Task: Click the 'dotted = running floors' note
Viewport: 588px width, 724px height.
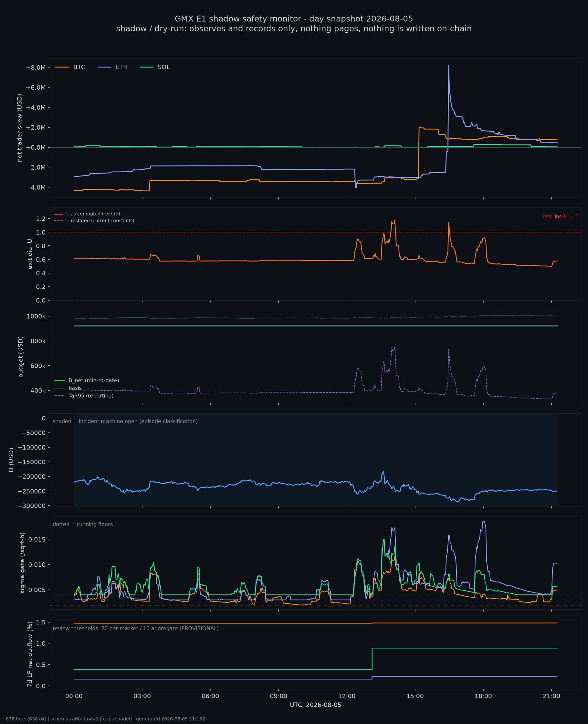Action: (83, 524)
